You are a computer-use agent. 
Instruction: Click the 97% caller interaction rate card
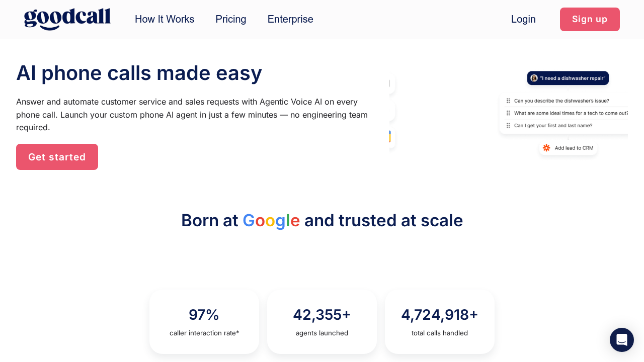pos(204,322)
